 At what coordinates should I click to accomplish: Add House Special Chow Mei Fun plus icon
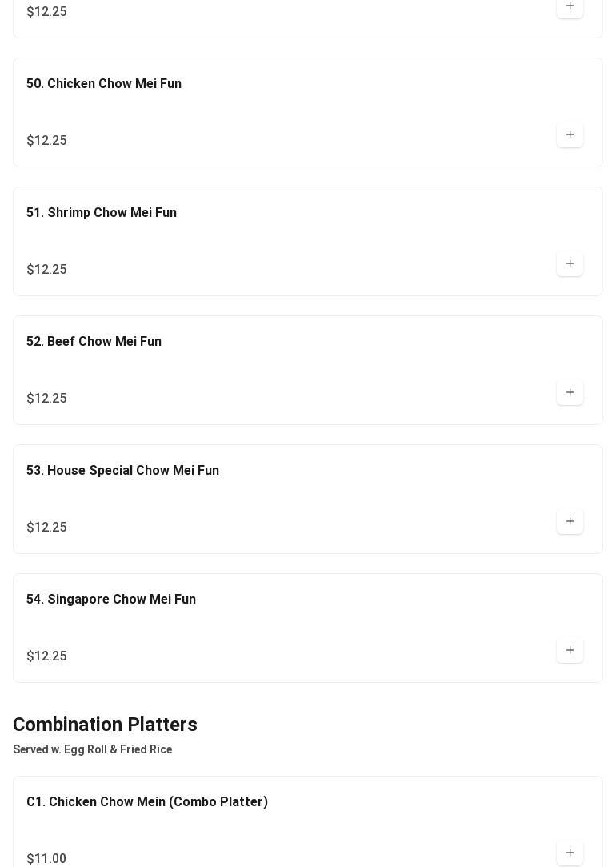(570, 522)
